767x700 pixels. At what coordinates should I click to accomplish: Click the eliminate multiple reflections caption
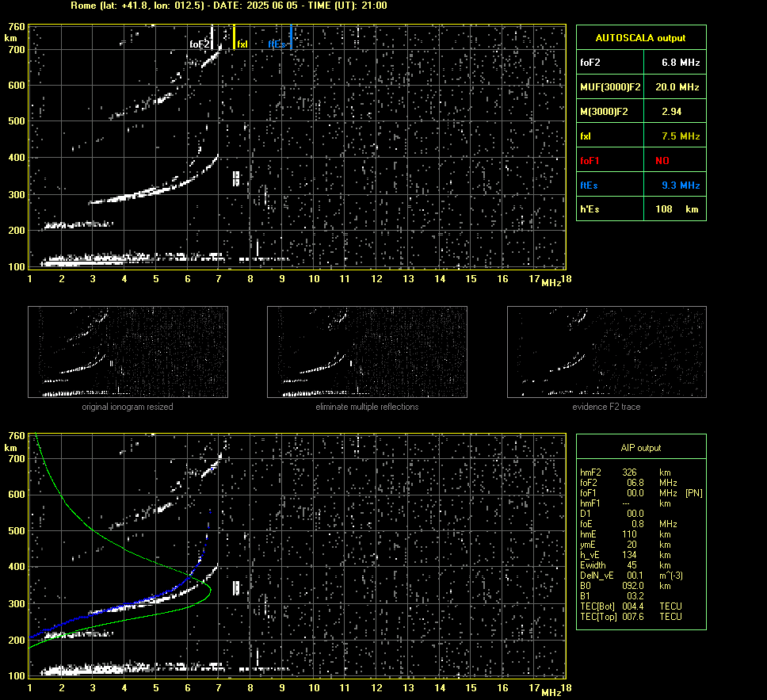click(x=367, y=407)
